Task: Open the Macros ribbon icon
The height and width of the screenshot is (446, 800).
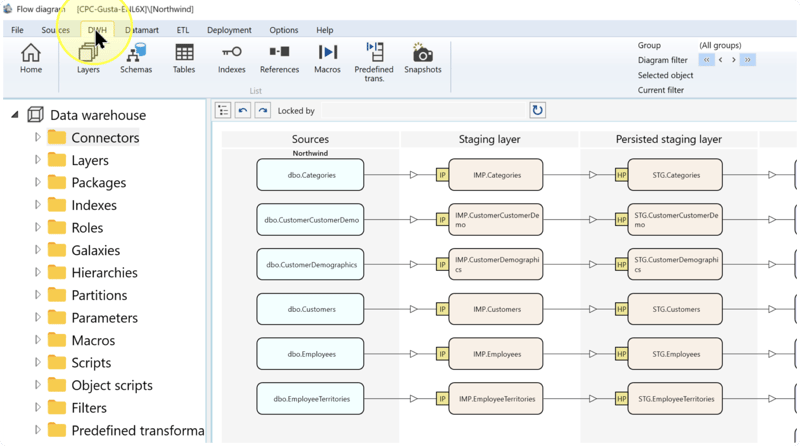Action: pyautogui.click(x=327, y=58)
